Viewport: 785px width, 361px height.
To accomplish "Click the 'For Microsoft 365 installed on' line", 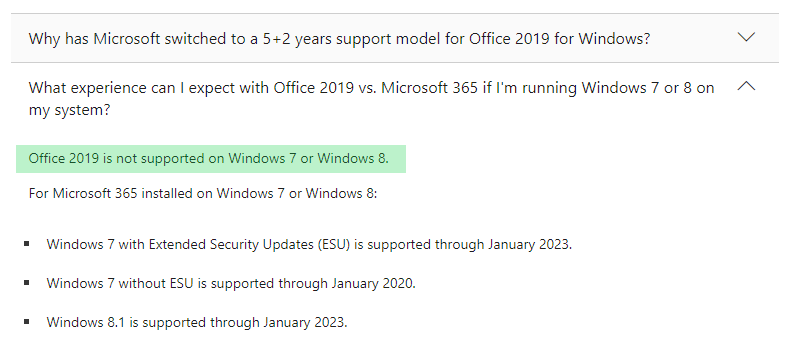I will click(x=203, y=193).
